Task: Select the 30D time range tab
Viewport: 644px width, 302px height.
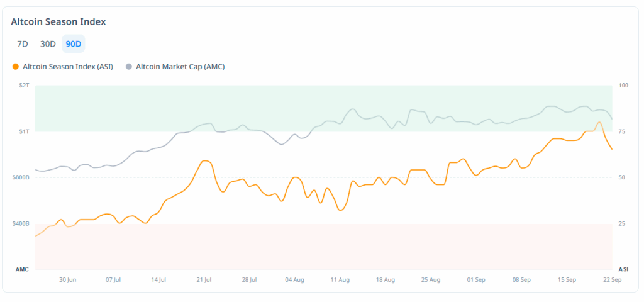Action: (x=48, y=44)
